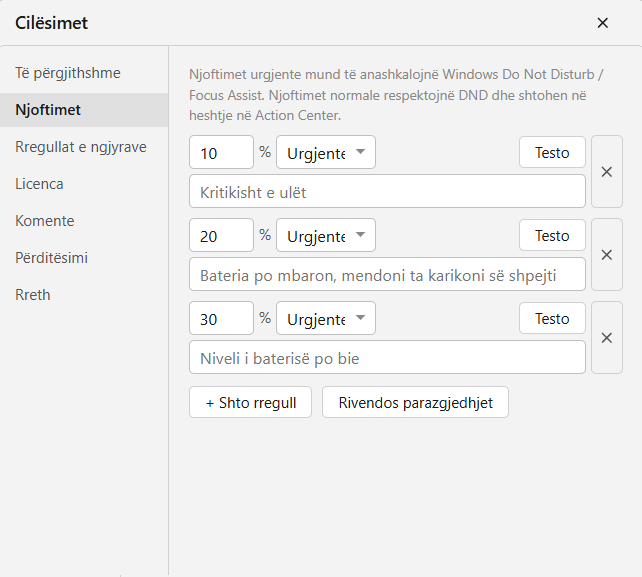Edit the 30 percent threshold field
642x577 pixels.
click(222, 318)
